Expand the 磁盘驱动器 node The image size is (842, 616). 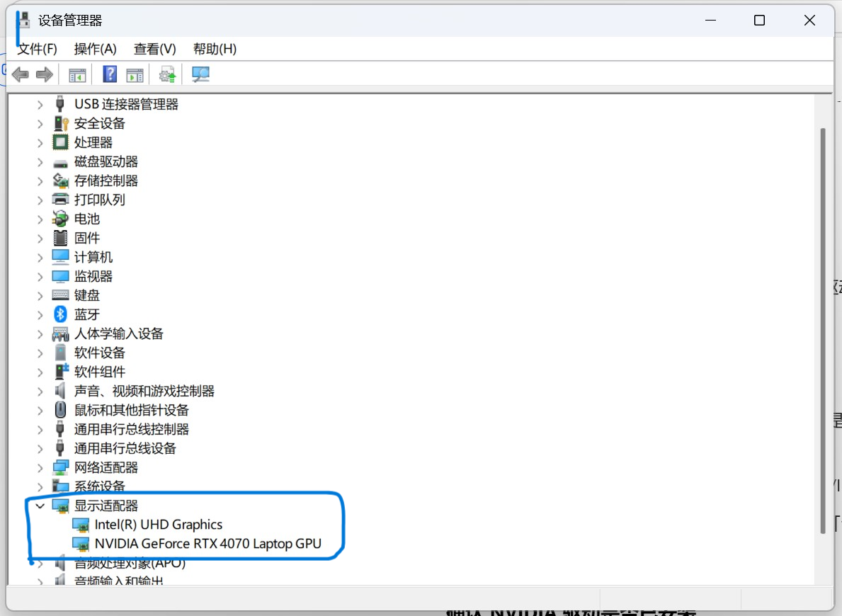[x=40, y=162]
